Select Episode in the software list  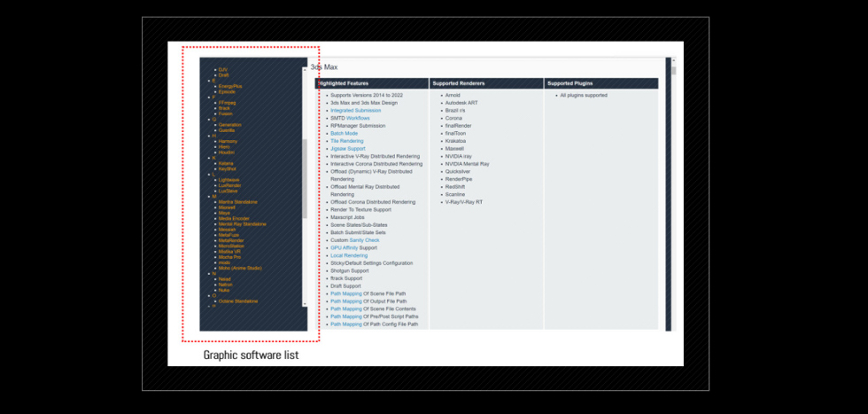(x=227, y=91)
